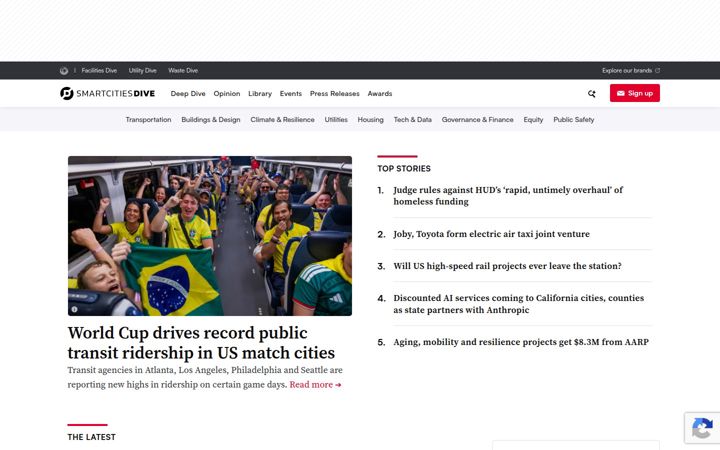Select the Housing topic

(x=371, y=120)
